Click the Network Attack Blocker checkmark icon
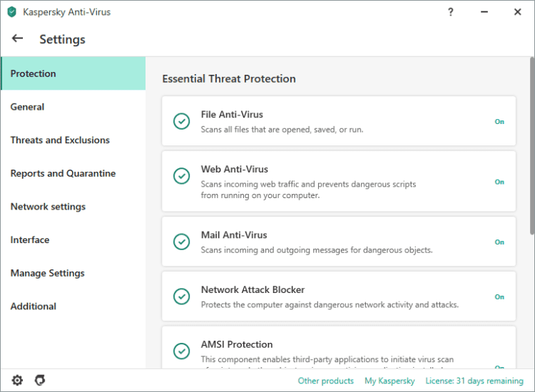 182,296
